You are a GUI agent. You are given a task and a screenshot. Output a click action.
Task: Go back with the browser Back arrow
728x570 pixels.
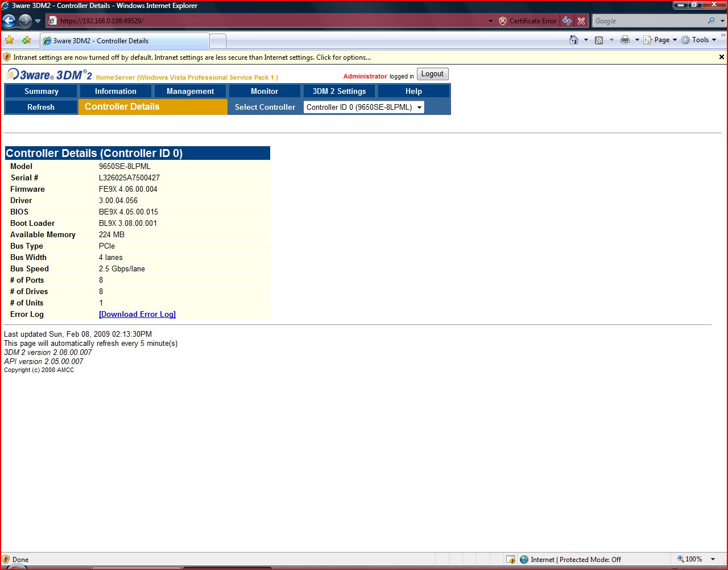(x=9, y=21)
